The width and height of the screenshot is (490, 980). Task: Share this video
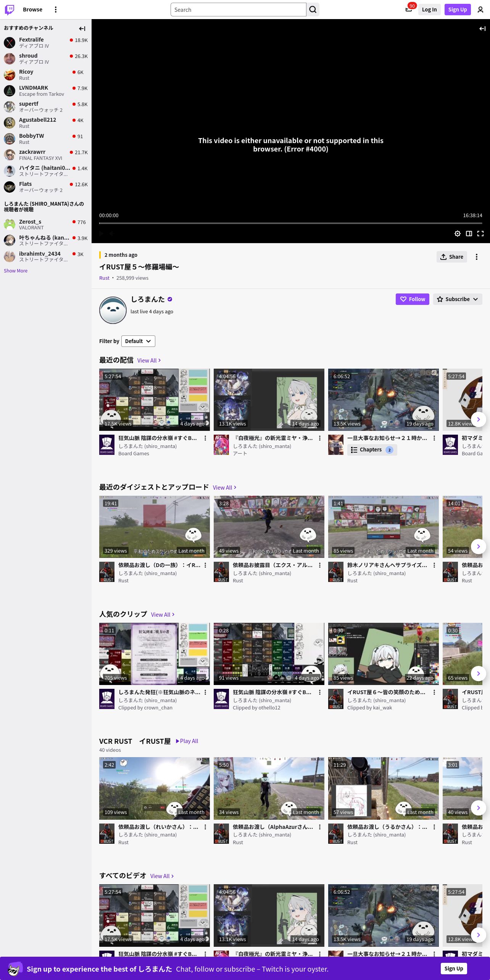coord(452,257)
